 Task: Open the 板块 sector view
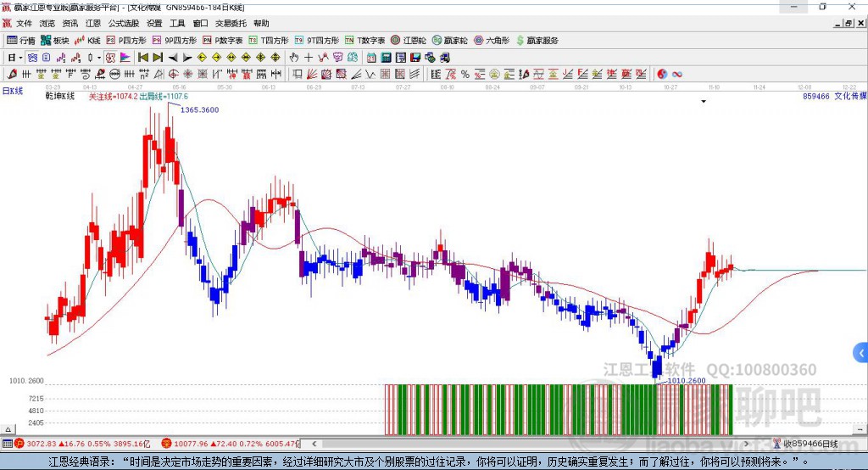click(55, 41)
